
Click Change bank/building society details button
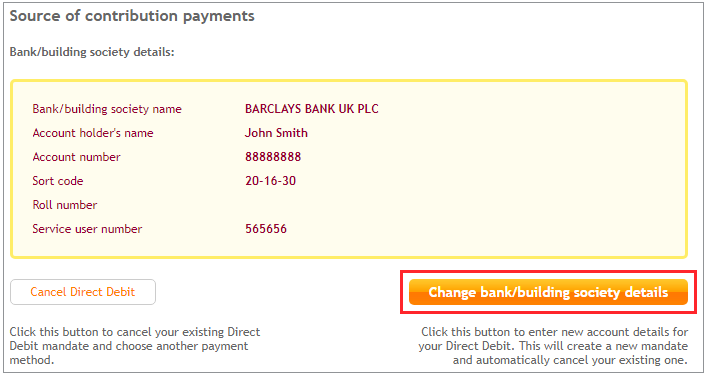click(548, 292)
